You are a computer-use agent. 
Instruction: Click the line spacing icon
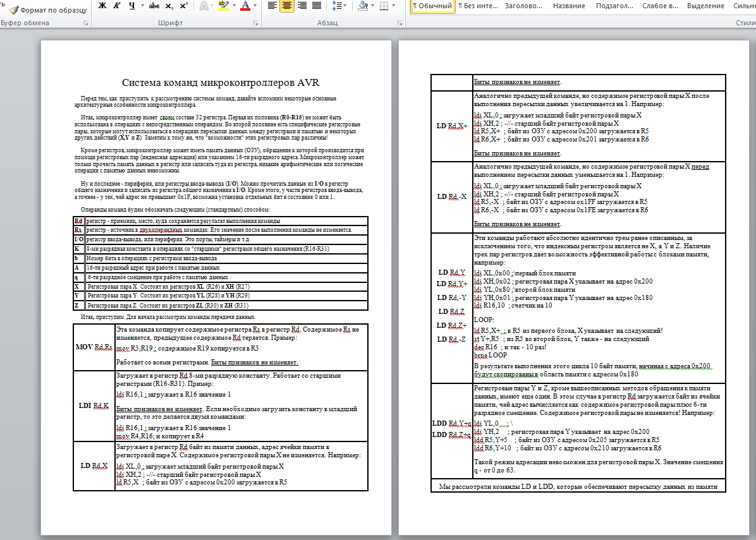coord(336,6)
